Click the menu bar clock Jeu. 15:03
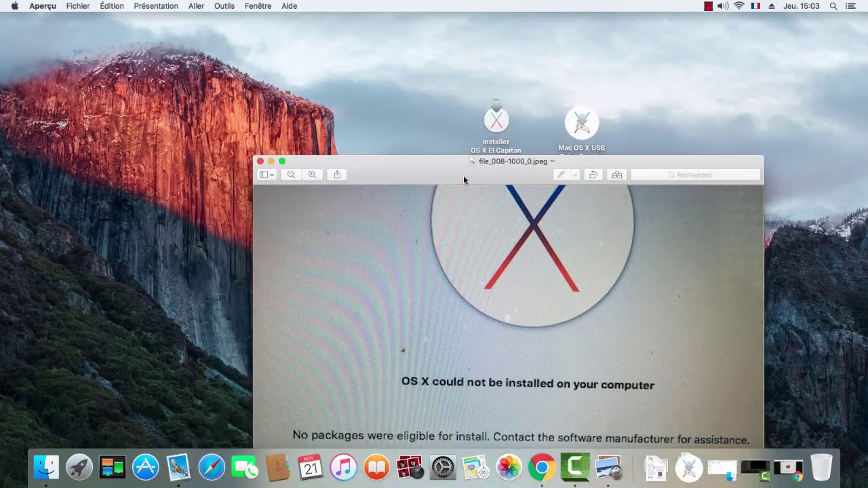Viewport: 868px width, 488px height. click(x=802, y=6)
